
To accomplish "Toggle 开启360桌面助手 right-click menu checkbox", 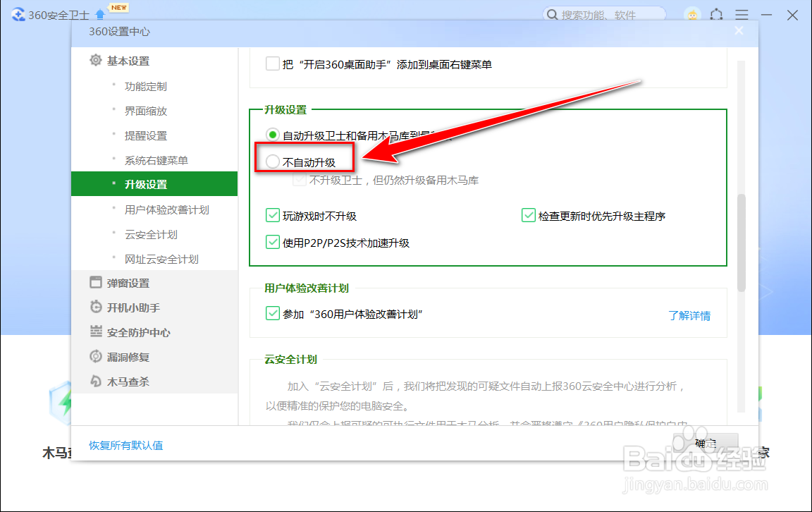I will (x=272, y=63).
